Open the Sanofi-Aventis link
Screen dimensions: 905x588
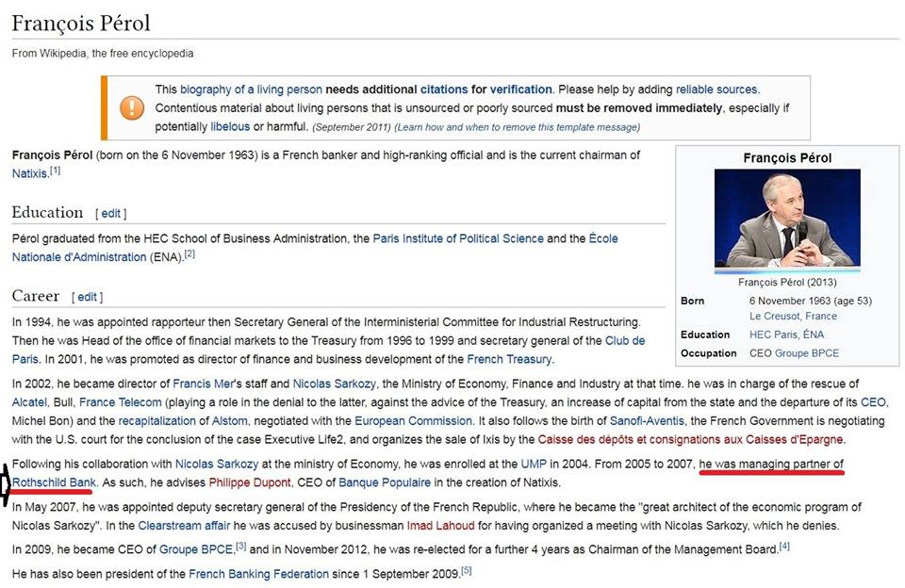[647, 420]
